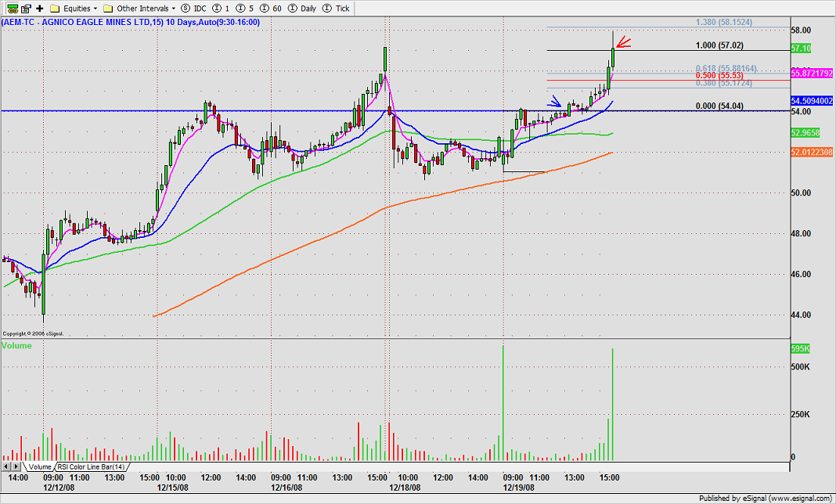Select the 0.380 Fibonacci level label
This screenshot has height=504, width=836.
[724, 83]
